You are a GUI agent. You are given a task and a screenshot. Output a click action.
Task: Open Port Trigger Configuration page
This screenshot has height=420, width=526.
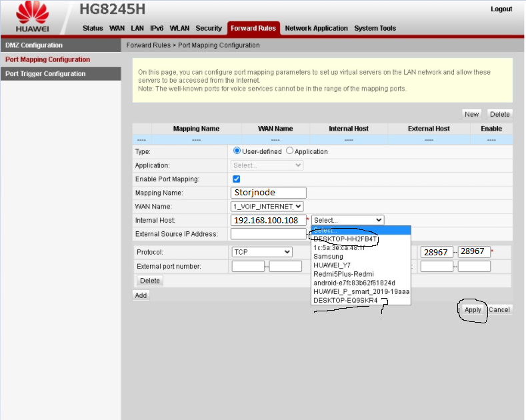point(45,74)
